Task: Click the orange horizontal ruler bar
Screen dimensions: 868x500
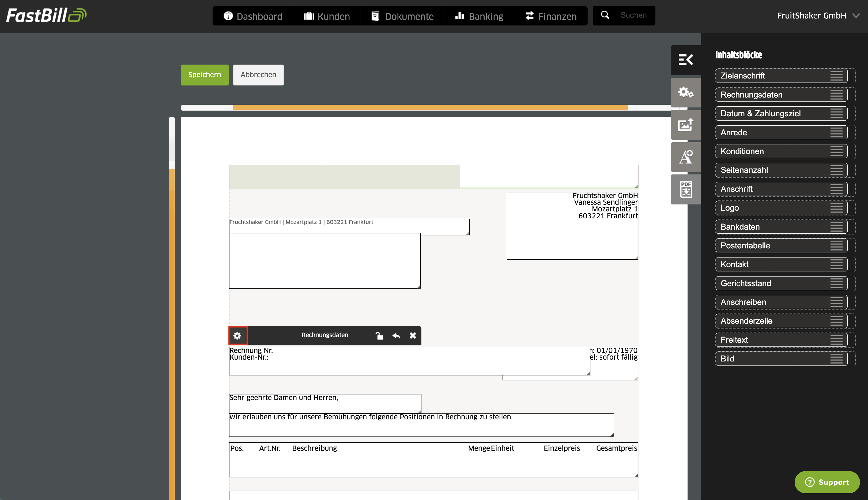Action: point(430,108)
